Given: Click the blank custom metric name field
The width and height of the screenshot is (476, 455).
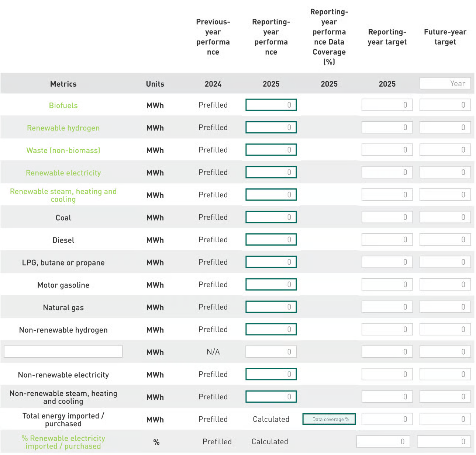Looking at the screenshot, I should (x=63, y=352).
